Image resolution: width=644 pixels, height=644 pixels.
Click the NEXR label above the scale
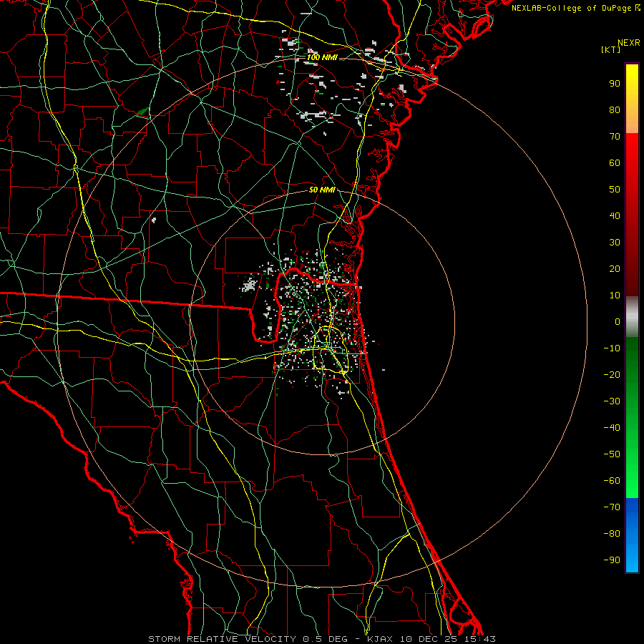[x=629, y=43]
